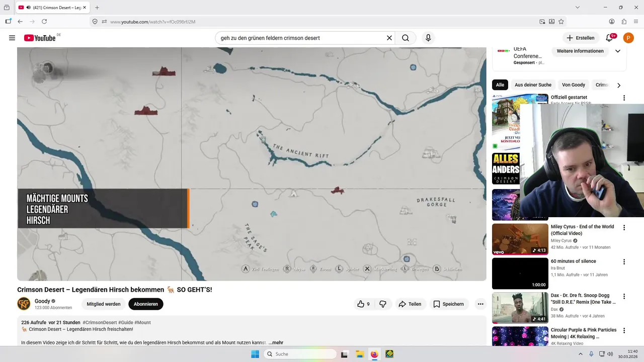
Task: Go back with browser back arrow
Action: (x=20, y=22)
